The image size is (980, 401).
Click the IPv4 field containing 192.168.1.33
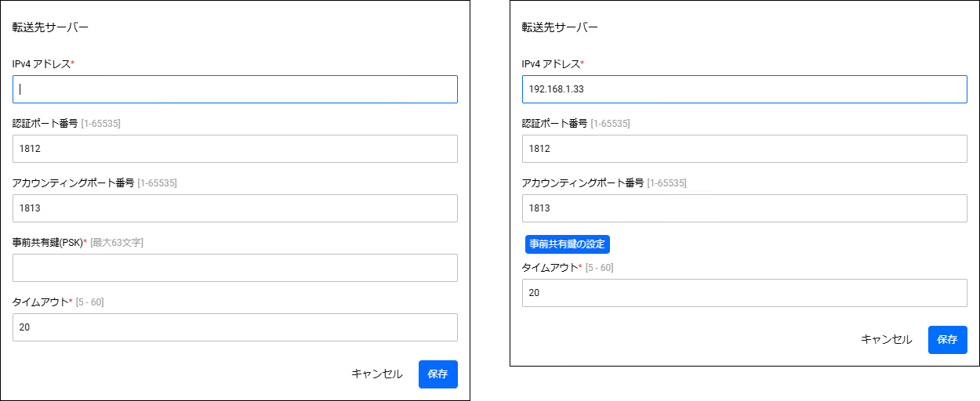(x=745, y=89)
